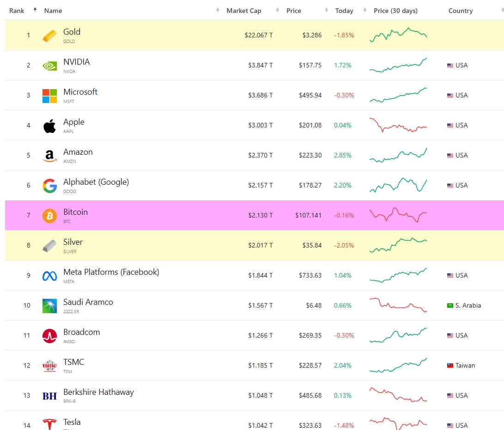Click the Microsoft logo icon
The image size is (504, 430).
[49, 96]
